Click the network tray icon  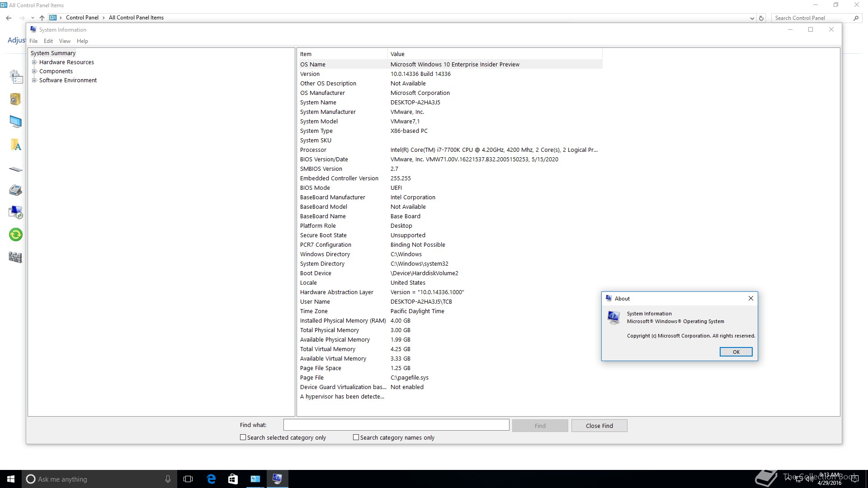tap(799, 479)
